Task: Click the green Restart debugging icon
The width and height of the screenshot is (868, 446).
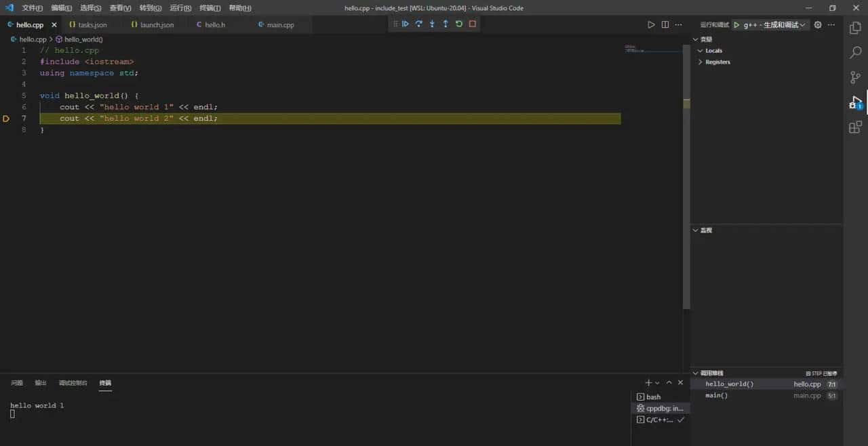Action: [x=459, y=24]
